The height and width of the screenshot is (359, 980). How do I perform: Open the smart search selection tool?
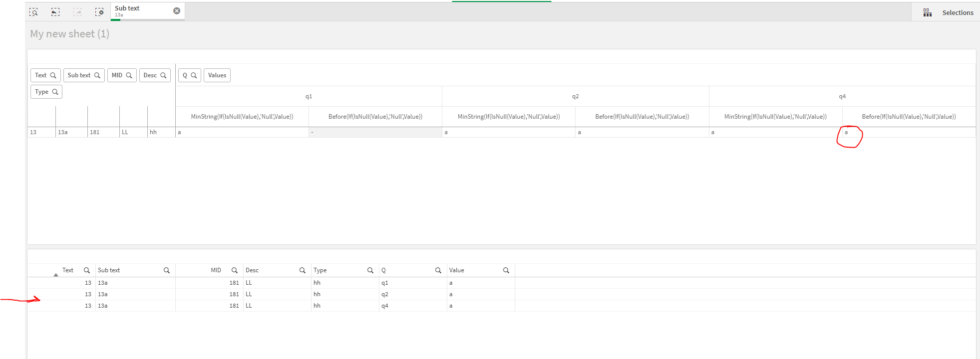pos(33,12)
